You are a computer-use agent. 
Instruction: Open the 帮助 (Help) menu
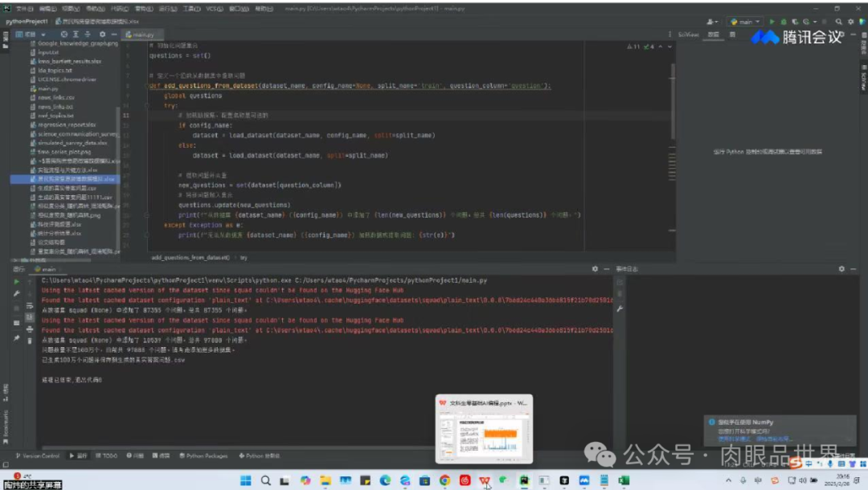[x=264, y=9]
